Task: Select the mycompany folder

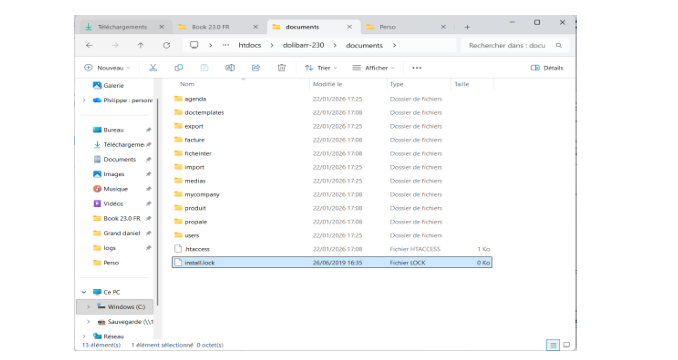Action: click(202, 194)
